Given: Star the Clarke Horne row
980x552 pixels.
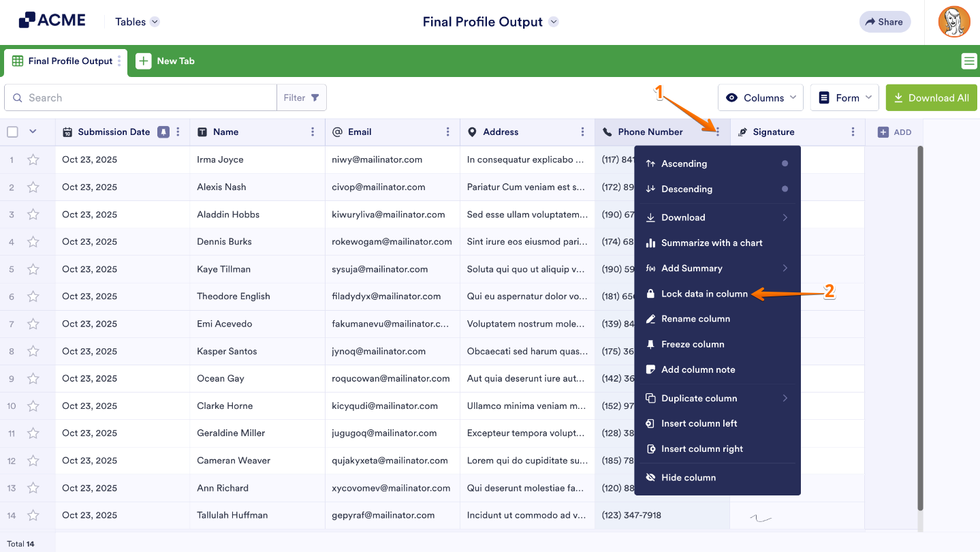Looking at the screenshot, I should pyautogui.click(x=33, y=405).
